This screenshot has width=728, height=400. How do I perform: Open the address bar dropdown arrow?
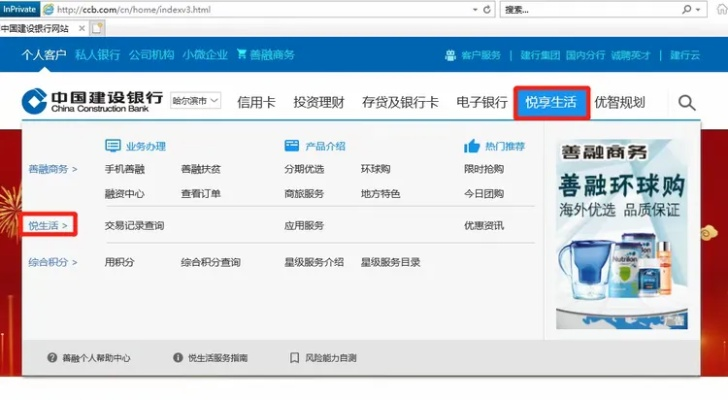click(475, 9)
